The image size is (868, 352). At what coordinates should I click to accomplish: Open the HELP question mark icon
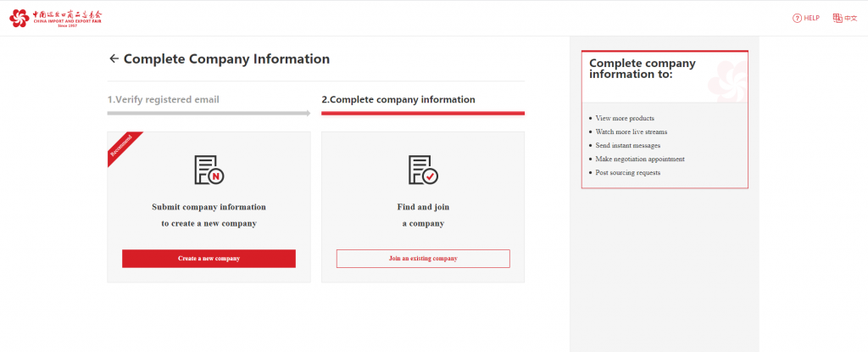click(797, 19)
